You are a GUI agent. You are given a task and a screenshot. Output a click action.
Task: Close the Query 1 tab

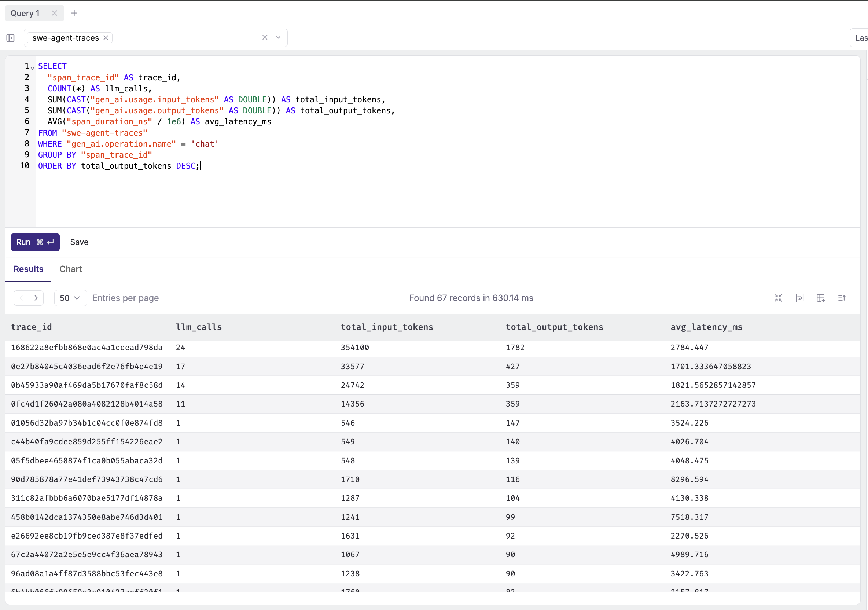55,13
